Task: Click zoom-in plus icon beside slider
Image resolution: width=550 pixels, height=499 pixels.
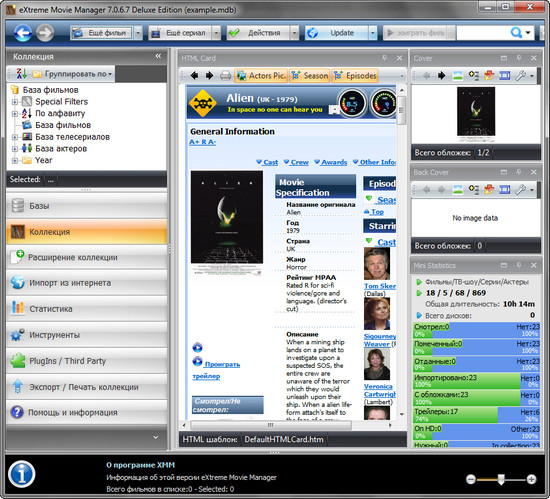Action: pyautogui.click(x=531, y=479)
